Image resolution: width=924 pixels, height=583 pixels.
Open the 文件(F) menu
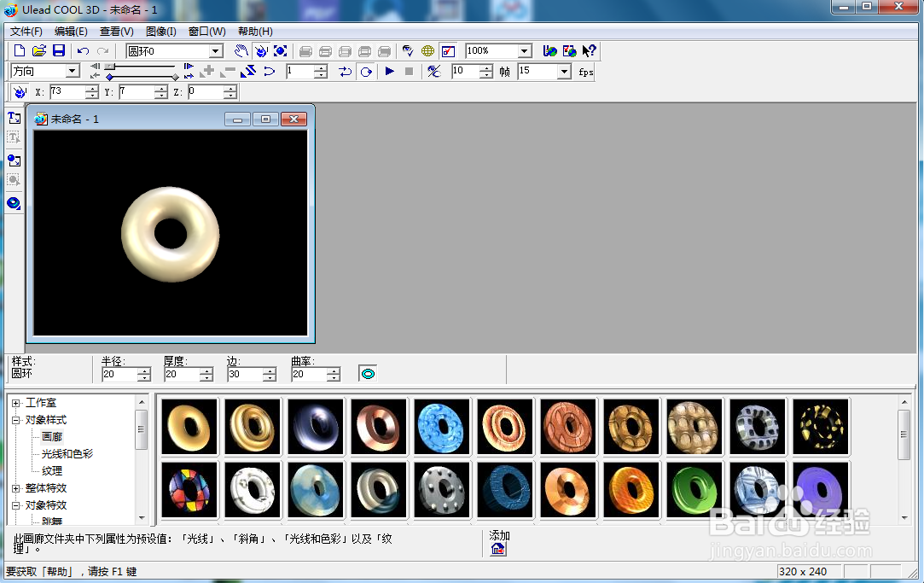[x=26, y=32]
